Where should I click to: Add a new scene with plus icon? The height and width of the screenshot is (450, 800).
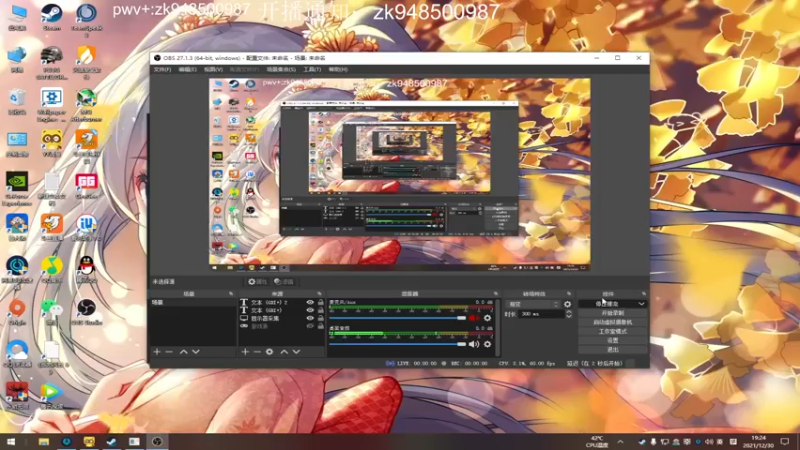coord(157,352)
